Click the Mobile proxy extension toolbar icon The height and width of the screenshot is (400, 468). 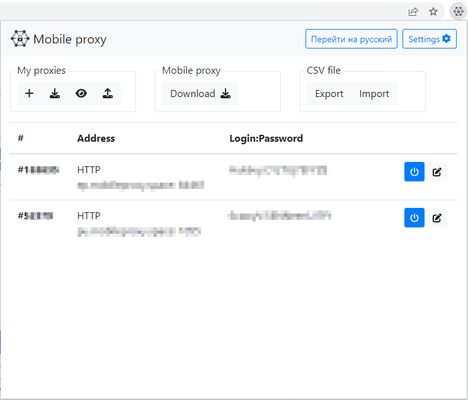coord(458,11)
